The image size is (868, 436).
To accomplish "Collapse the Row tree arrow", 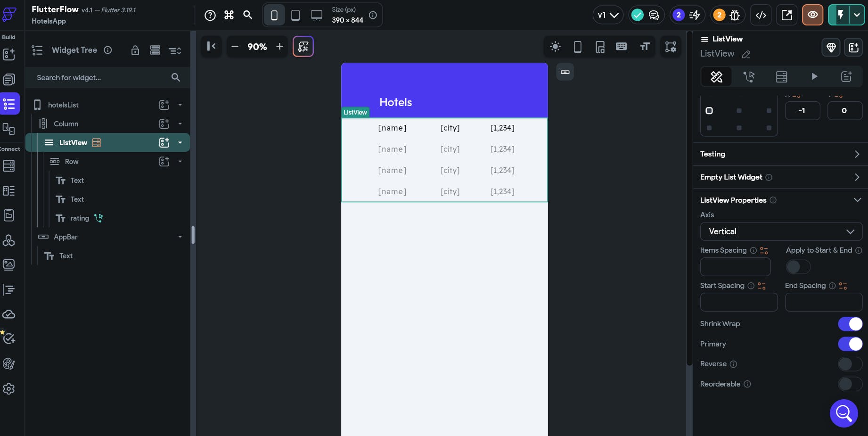I will (x=180, y=161).
